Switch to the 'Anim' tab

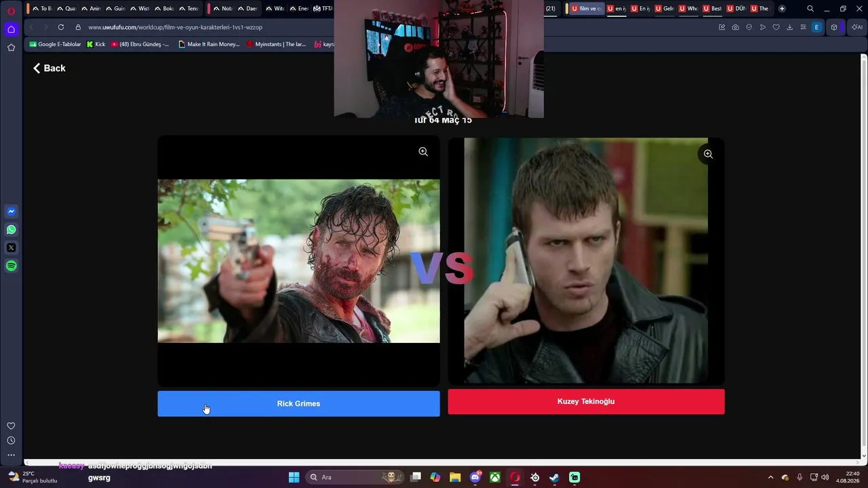(x=91, y=9)
